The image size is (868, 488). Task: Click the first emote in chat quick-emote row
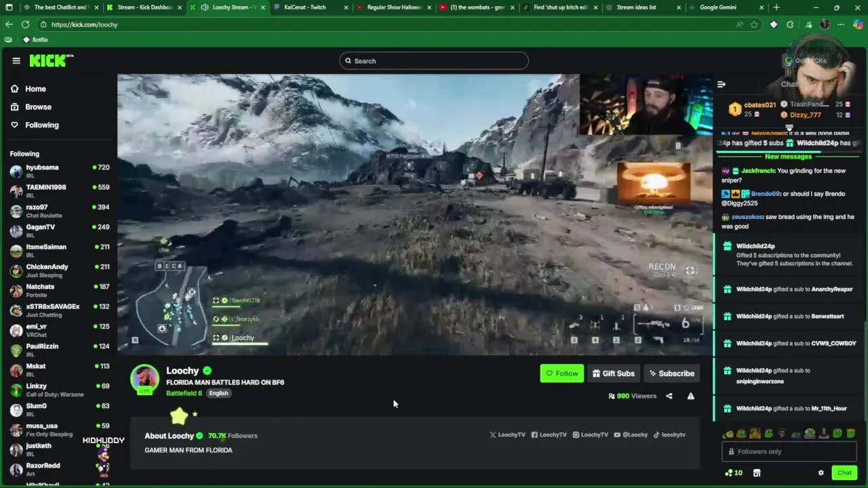728,434
